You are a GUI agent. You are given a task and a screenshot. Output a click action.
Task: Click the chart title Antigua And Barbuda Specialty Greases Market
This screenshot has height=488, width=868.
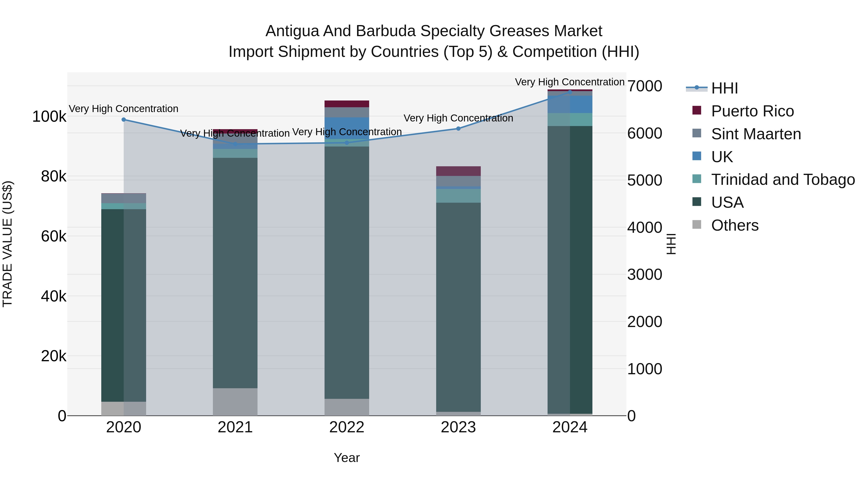(434, 31)
